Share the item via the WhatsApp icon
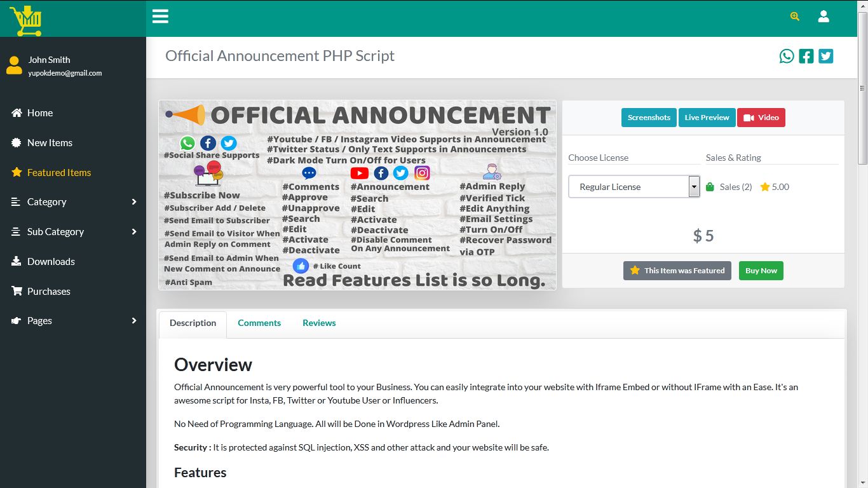Screen dimensions: 868x488 [787, 56]
